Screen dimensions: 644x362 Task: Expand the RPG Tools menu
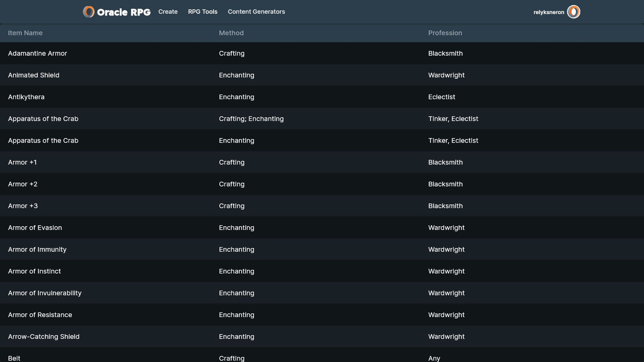pos(203,12)
